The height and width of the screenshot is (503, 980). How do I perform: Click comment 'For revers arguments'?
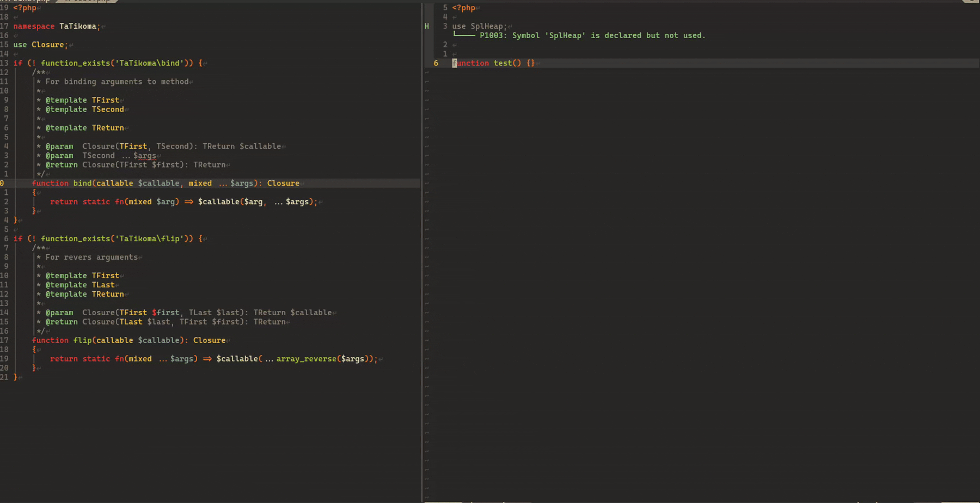[91, 257]
